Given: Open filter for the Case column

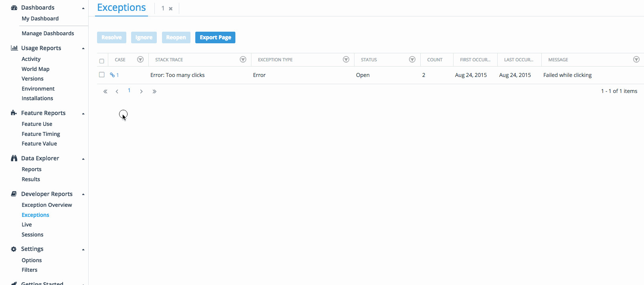Looking at the screenshot, I should (140, 59).
